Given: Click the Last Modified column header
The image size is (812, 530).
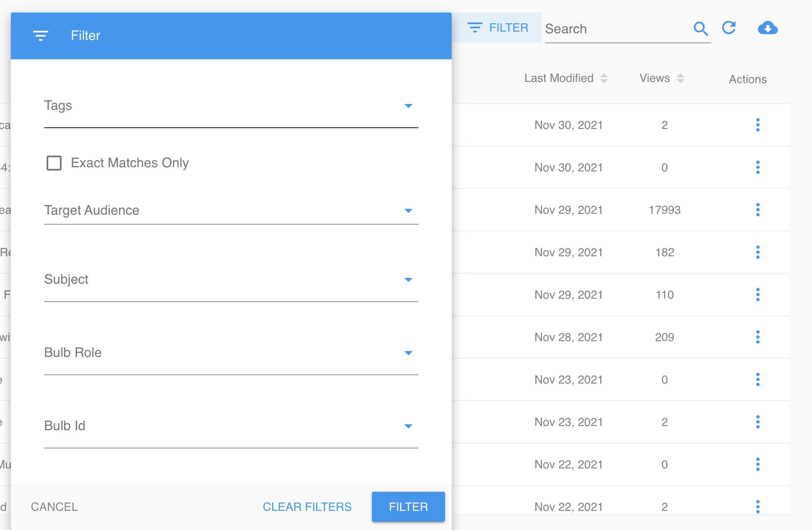Looking at the screenshot, I should click(x=559, y=78).
